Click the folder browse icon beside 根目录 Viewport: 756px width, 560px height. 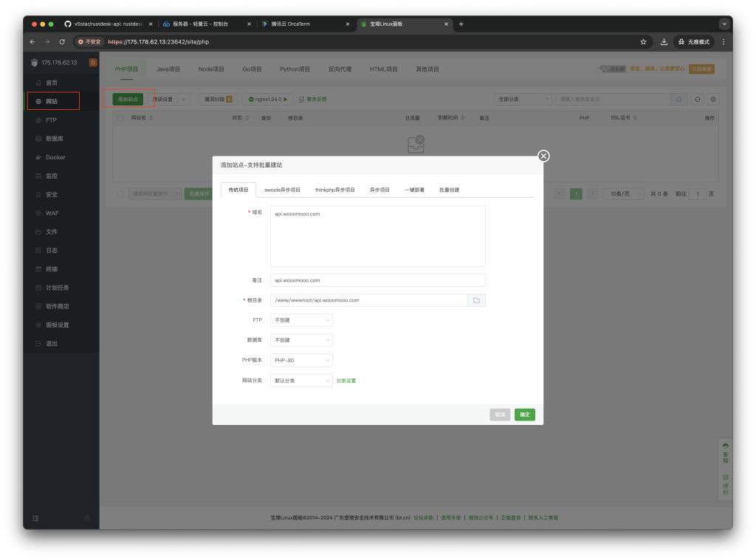point(476,300)
